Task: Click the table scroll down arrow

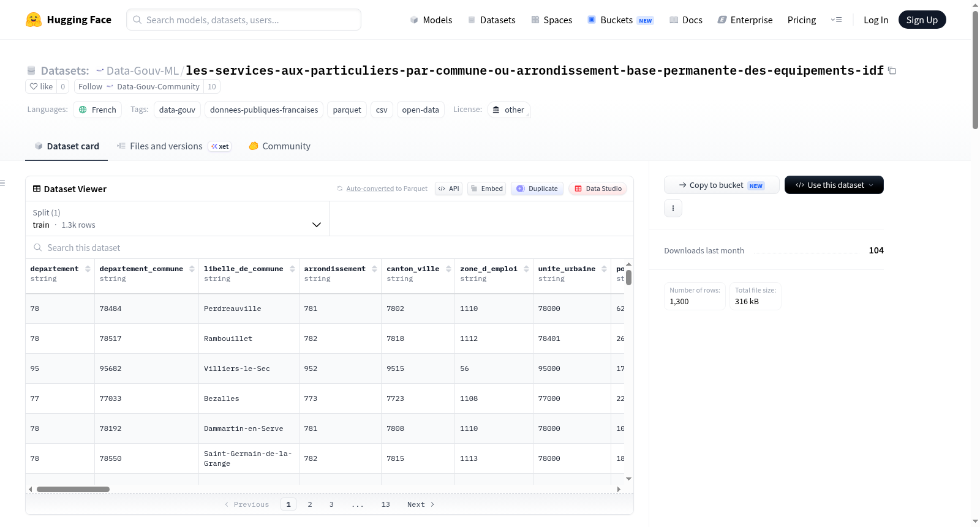Action: 628,479
